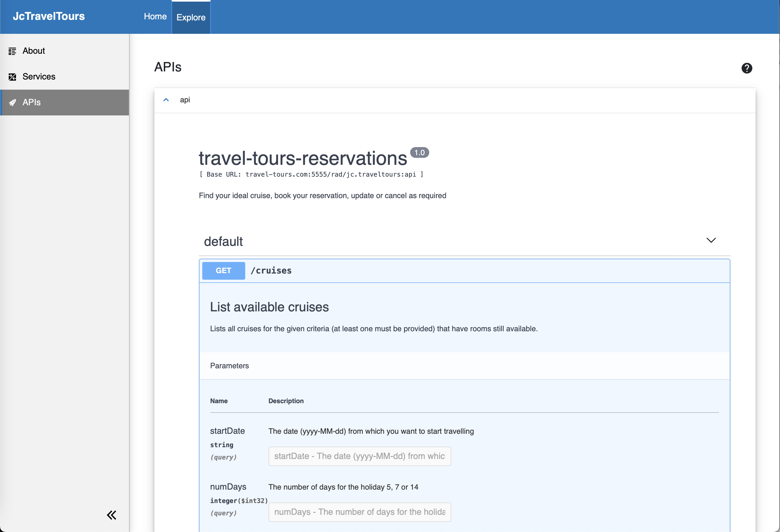The height and width of the screenshot is (532, 780).
Task: Click the GET method badge
Action: click(x=223, y=271)
